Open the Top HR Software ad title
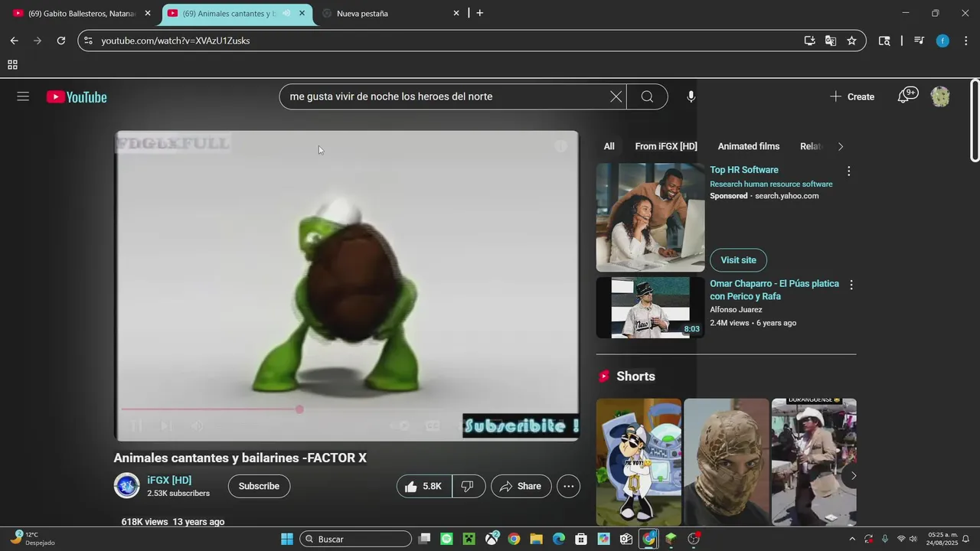The height and width of the screenshot is (551, 980). coord(744,170)
